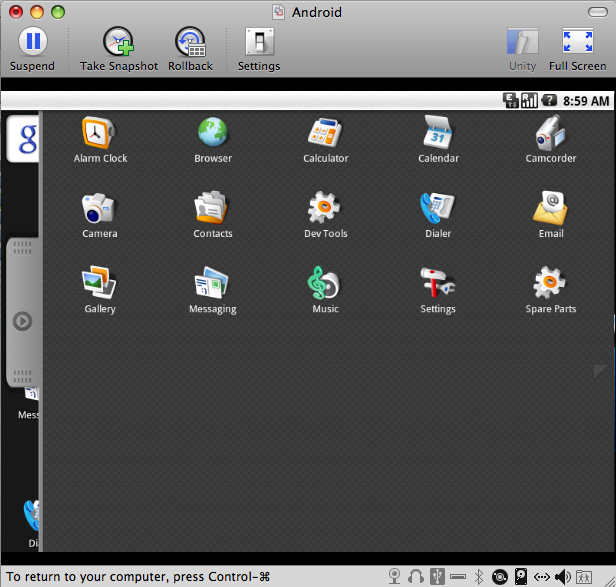This screenshot has width=616, height=587.
Task: Open the Dialer app in the app grid
Action: (x=438, y=215)
